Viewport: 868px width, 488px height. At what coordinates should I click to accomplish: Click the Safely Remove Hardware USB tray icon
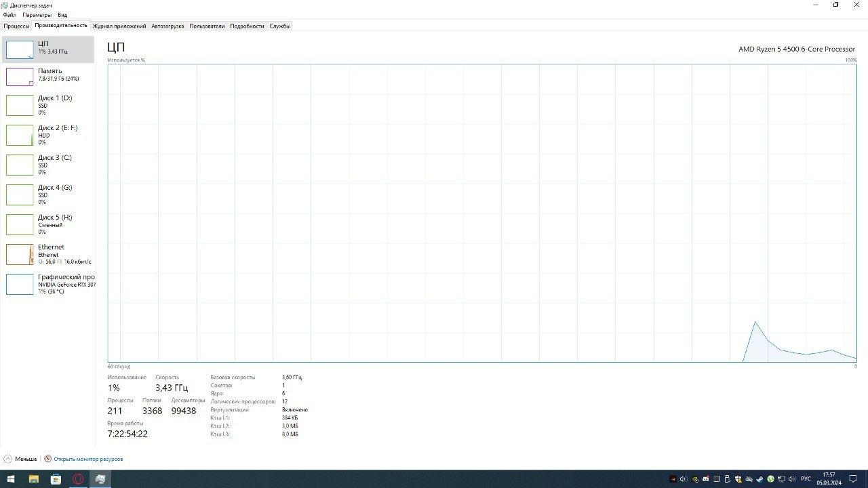[x=728, y=479]
